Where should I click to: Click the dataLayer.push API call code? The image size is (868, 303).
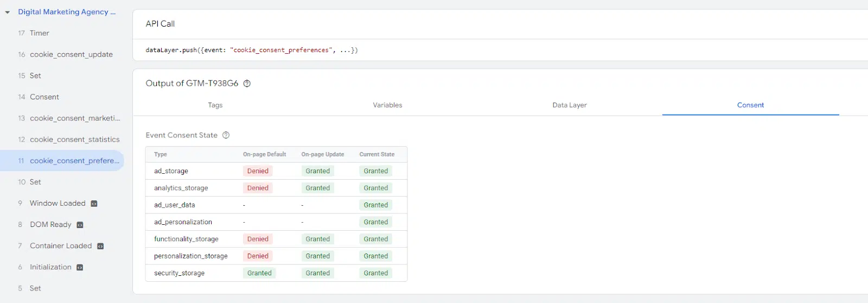click(251, 50)
